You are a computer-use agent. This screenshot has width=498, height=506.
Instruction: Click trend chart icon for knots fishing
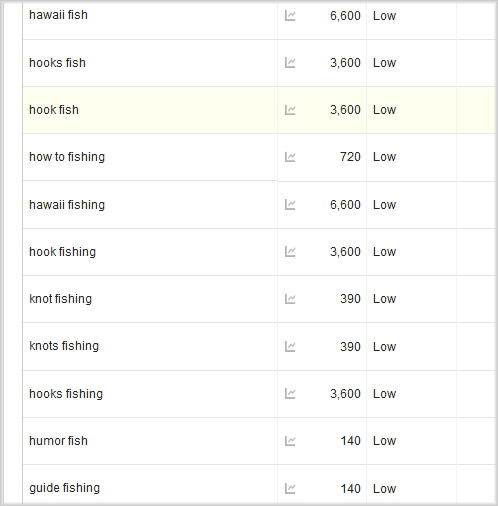pyautogui.click(x=290, y=347)
